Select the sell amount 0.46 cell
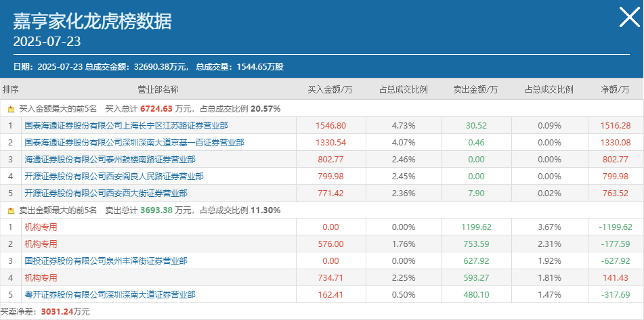The height and width of the screenshot is (320, 644). click(477, 142)
